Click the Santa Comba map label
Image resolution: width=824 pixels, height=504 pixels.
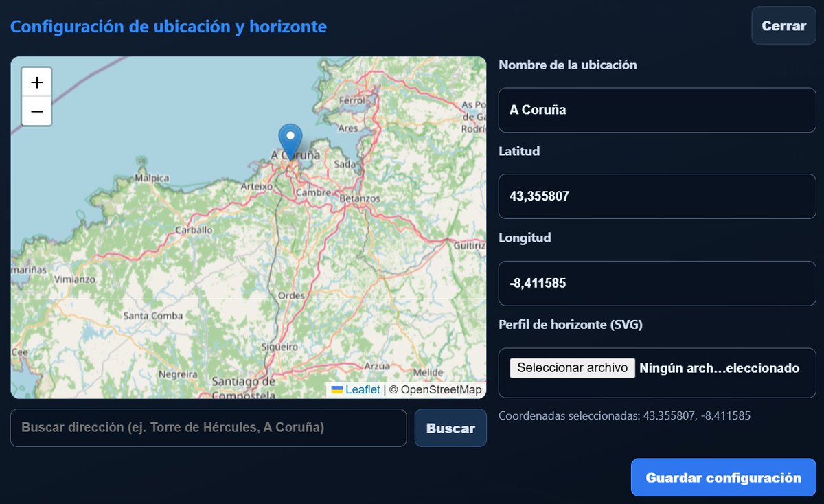click(x=152, y=316)
